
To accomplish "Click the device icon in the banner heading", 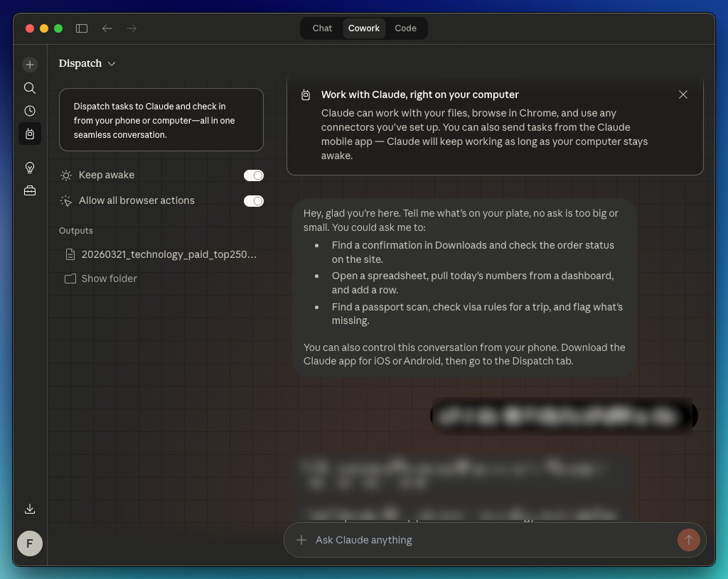I will coord(306,94).
